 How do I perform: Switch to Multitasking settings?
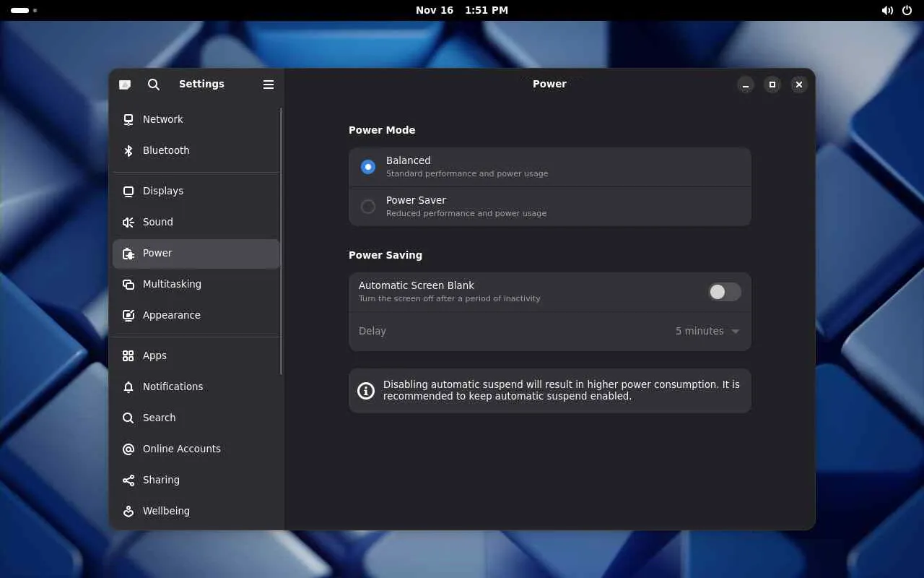point(196,284)
